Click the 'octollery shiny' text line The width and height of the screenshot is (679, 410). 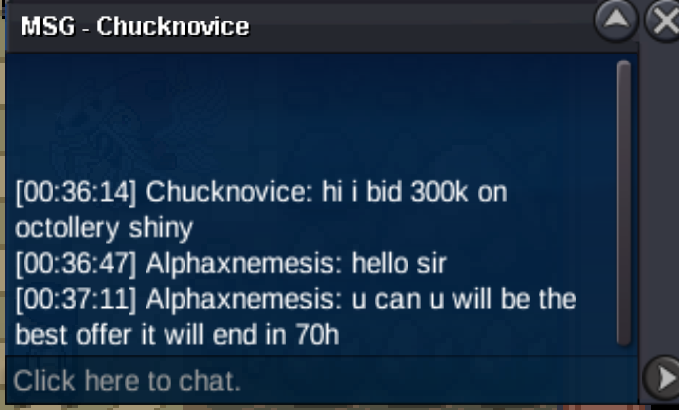[x=104, y=228]
